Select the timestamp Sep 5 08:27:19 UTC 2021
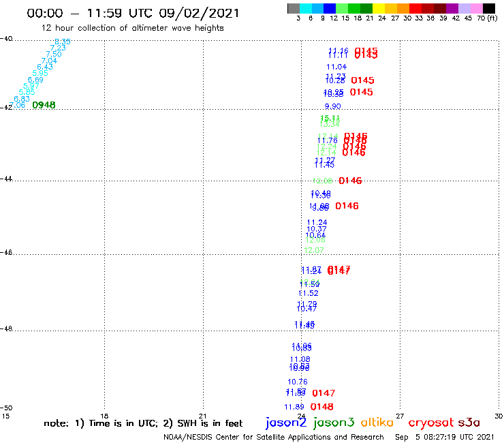The image size is (504, 443). (x=445, y=437)
